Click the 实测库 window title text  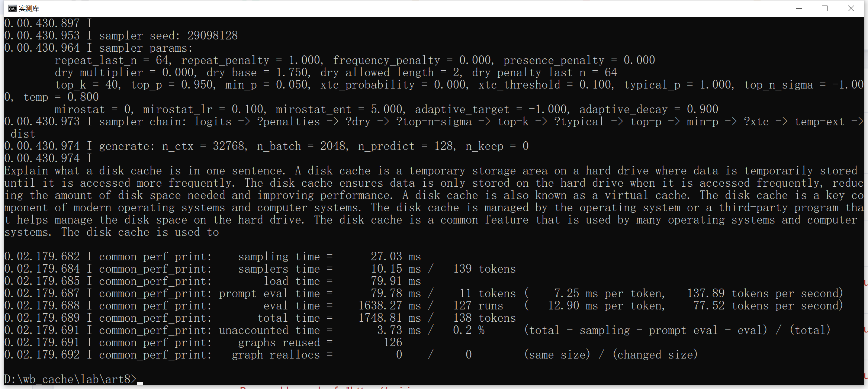pos(29,9)
